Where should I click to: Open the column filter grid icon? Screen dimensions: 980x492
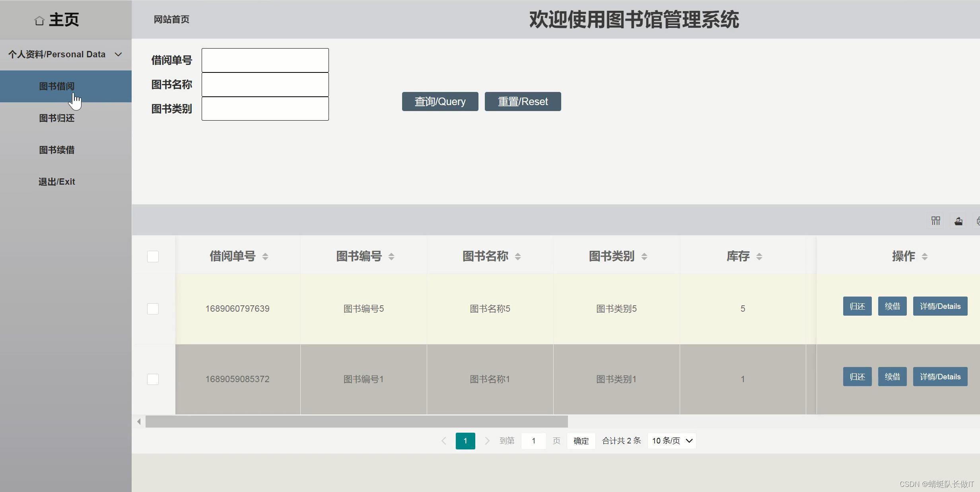tap(935, 221)
